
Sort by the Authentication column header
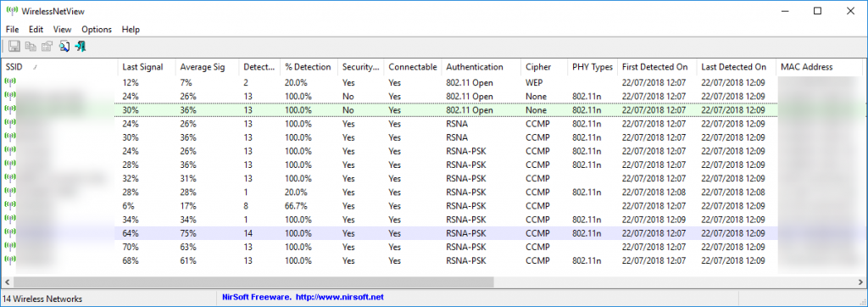(x=481, y=67)
